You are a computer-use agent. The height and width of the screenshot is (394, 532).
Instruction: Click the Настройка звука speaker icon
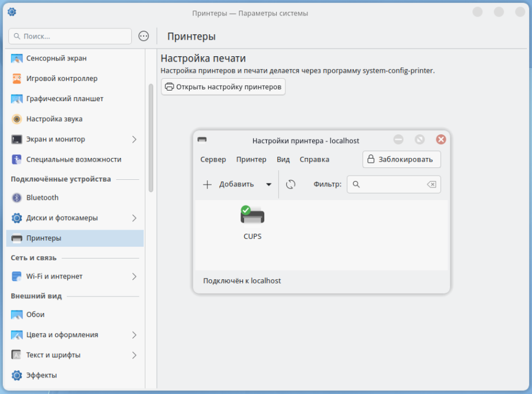pos(17,119)
